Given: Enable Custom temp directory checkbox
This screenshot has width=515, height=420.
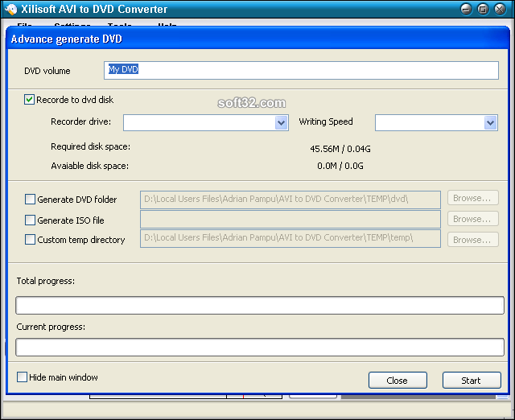Looking at the screenshot, I should 31,240.
